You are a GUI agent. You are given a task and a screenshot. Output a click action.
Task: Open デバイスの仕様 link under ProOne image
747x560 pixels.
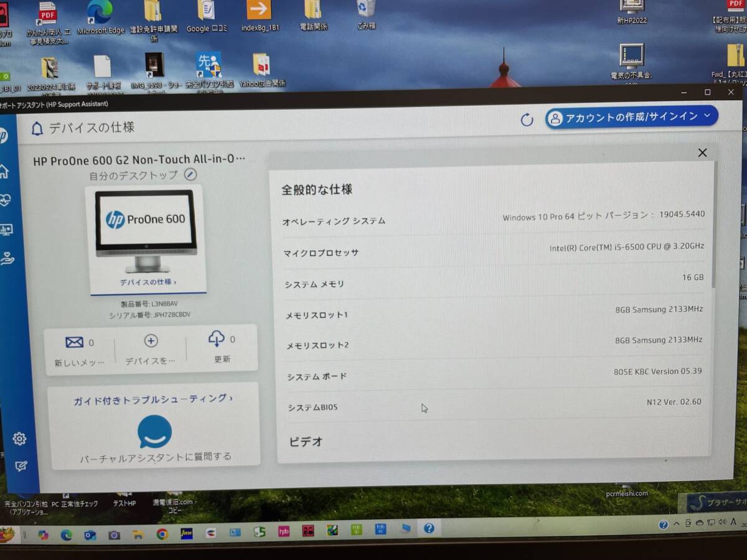[148, 282]
